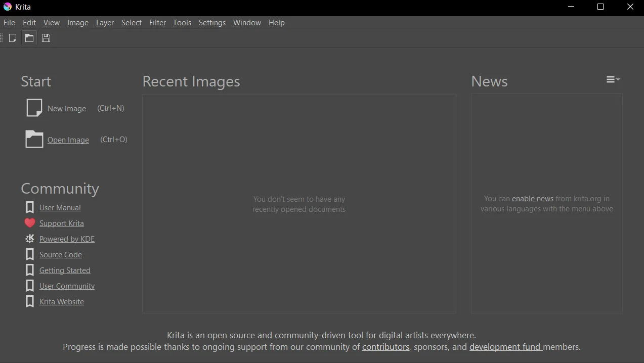This screenshot has width=644, height=363.
Task: Close the Krita window
Action: [630, 7]
